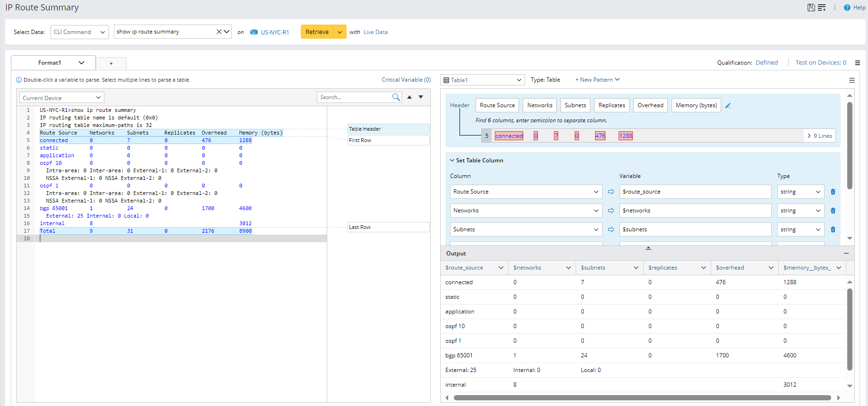
Task: Collapse the Set Table Column section
Action: click(x=452, y=161)
